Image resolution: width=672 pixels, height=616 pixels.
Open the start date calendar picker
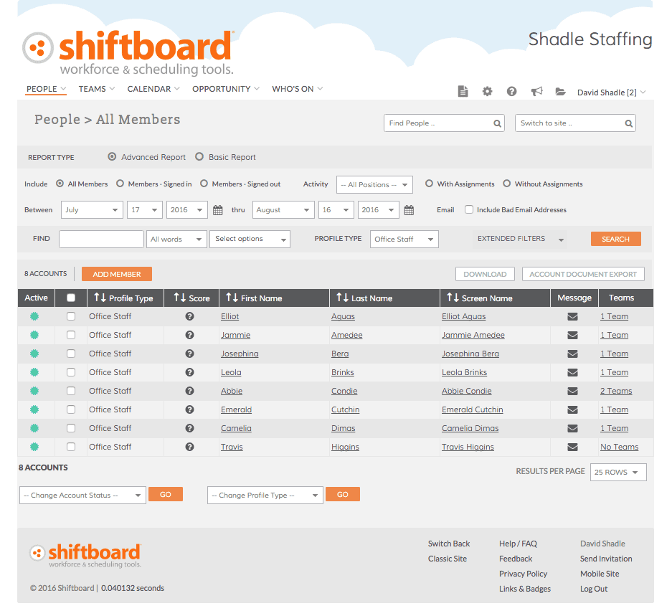coord(218,210)
